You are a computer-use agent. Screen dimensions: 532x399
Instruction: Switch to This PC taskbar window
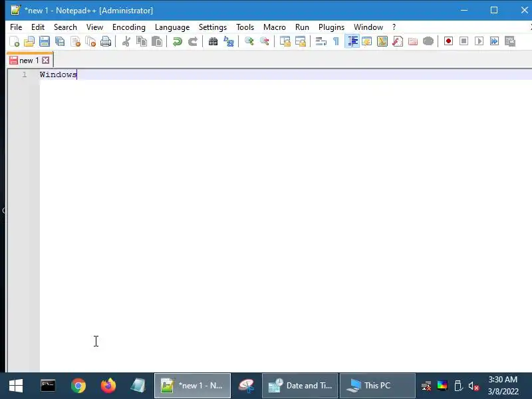pos(378,386)
